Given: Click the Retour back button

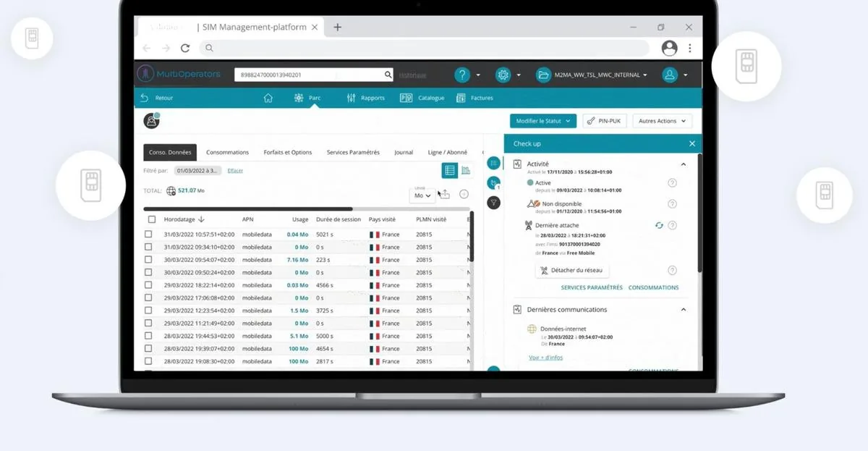Looking at the screenshot, I should tap(157, 98).
